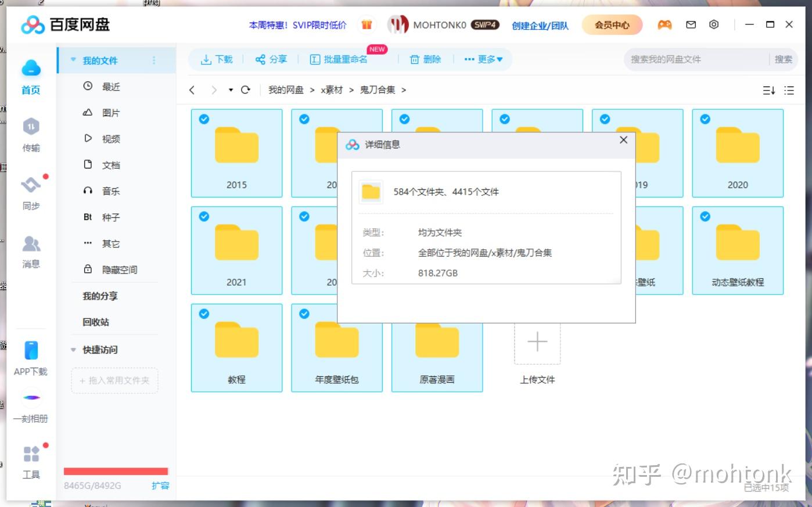Viewport: 812px width, 507px height.
Task: Open the 消息 (messages) panel
Action: tap(31, 251)
